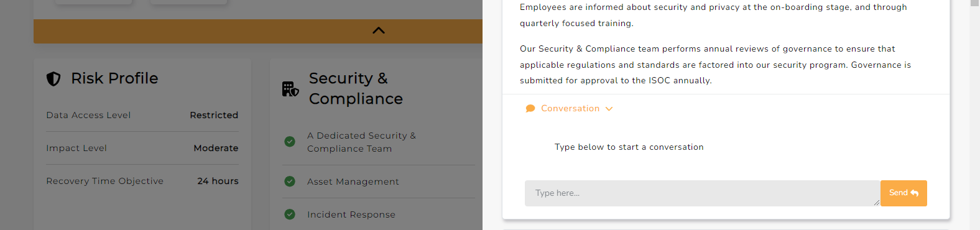Viewport: 980px width, 230px height.
Task: Expand the Conversation dropdown chevron
Action: click(x=609, y=109)
